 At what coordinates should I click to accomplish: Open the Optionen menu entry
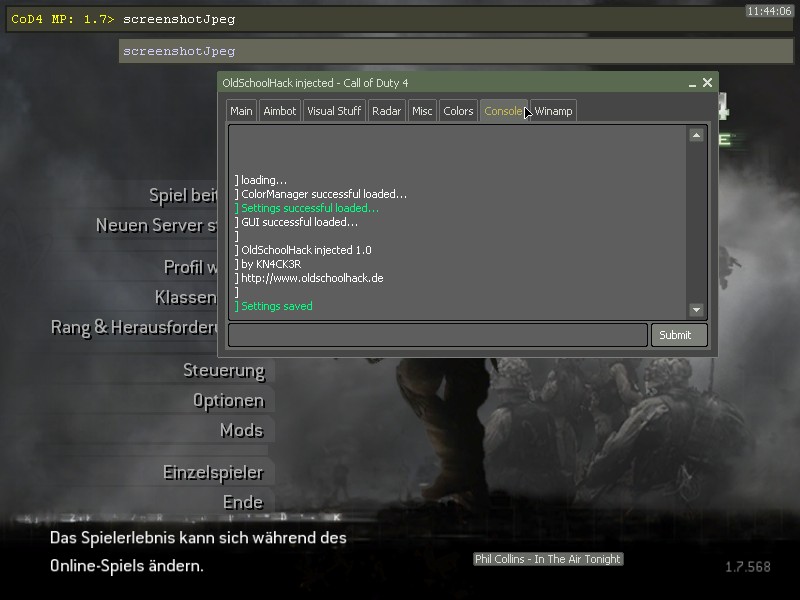(x=229, y=401)
